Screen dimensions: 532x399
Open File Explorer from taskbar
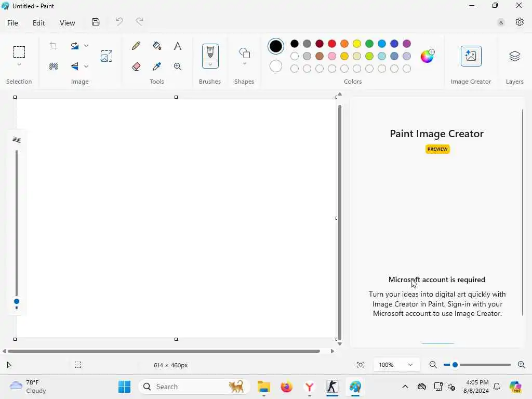pyautogui.click(x=263, y=387)
